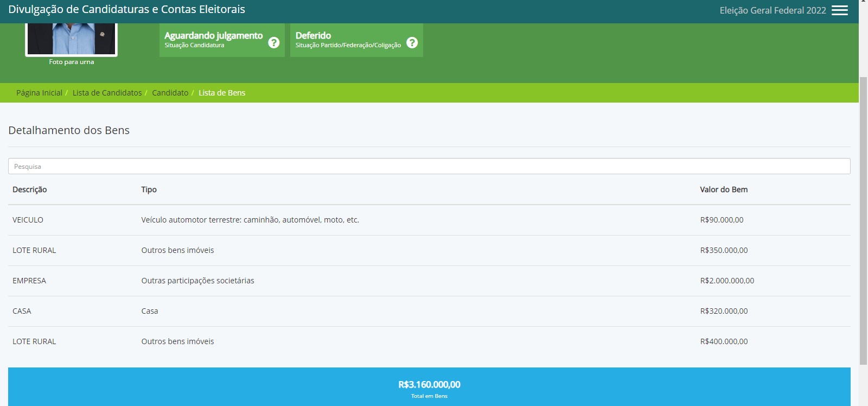Select LOTE RURAL row worth R$350.000,00
The image size is (868, 406).
tap(34, 250)
